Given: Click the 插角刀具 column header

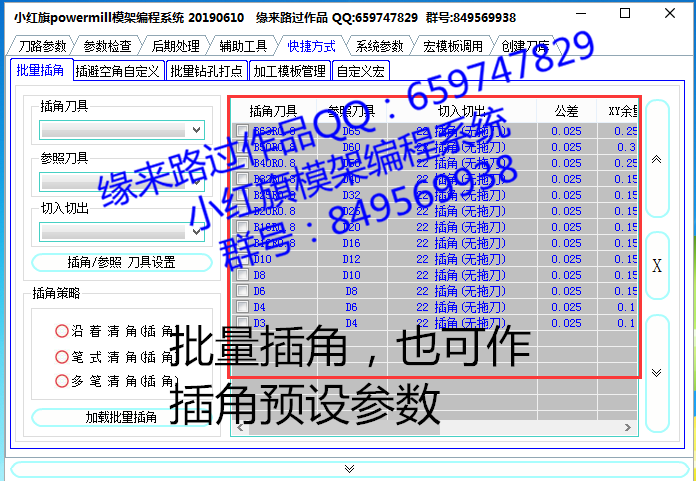Looking at the screenshot, I should coord(273,111).
